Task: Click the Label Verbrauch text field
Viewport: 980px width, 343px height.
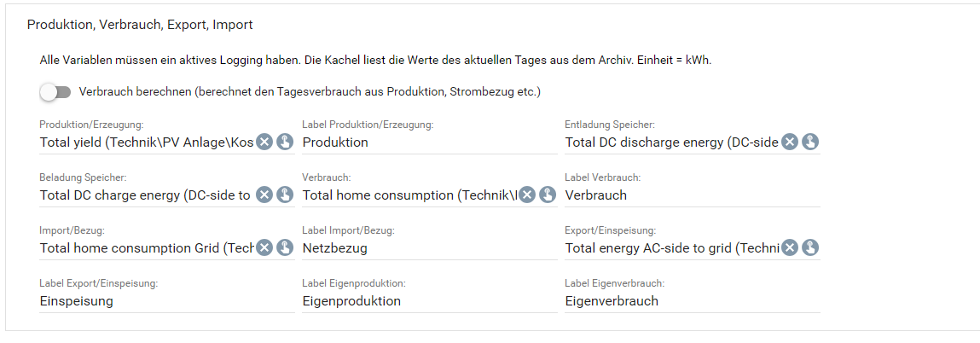Action: [693, 195]
